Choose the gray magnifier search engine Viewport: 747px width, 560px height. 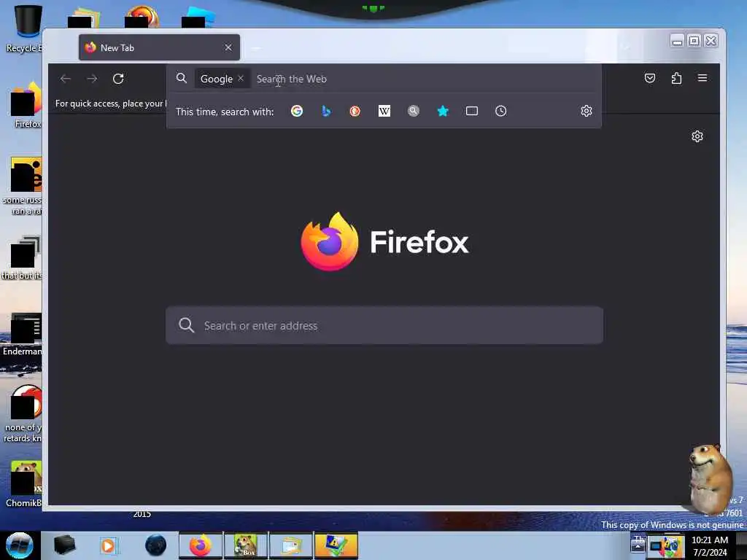pyautogui.click(x=414, y=111)
